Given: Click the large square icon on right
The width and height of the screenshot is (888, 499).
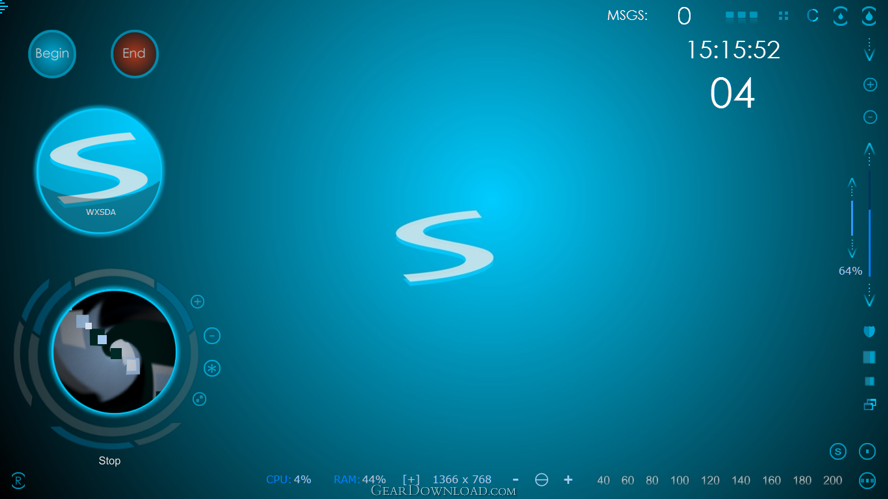Looking at the screenshot, I should coord(869,357).
